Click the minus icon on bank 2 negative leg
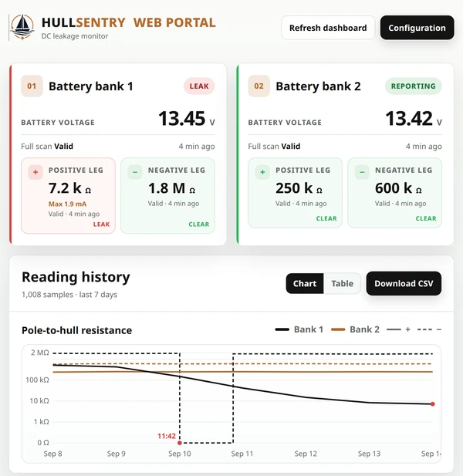The height and width of the screenshot is (476, 463). pyautogui.click(x=362, y=173)
